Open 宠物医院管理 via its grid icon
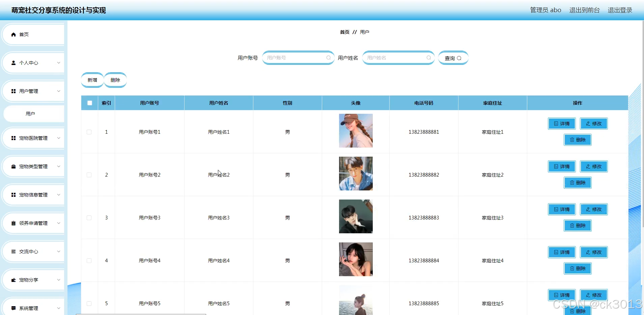Screen dimensions: 644x315 (x=13, y=138)
